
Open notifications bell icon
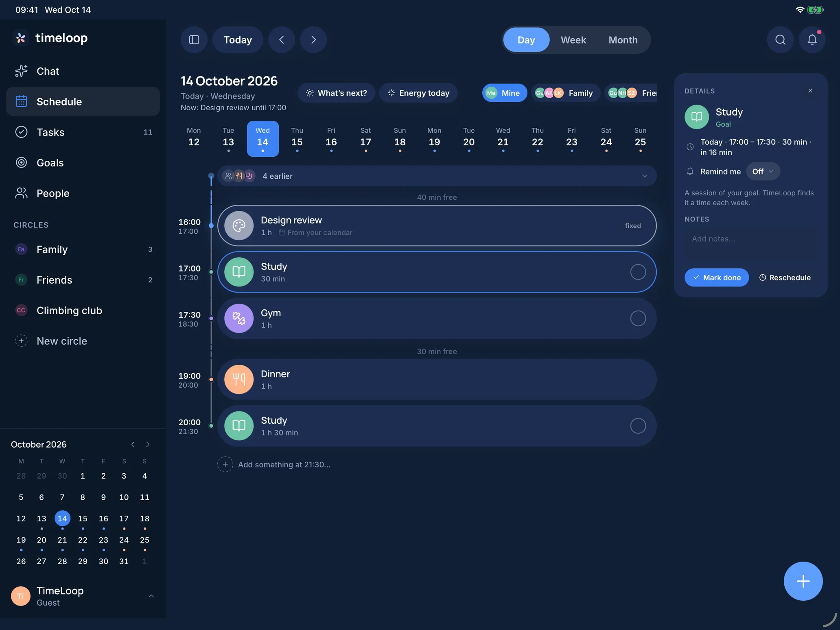[812, 40]
